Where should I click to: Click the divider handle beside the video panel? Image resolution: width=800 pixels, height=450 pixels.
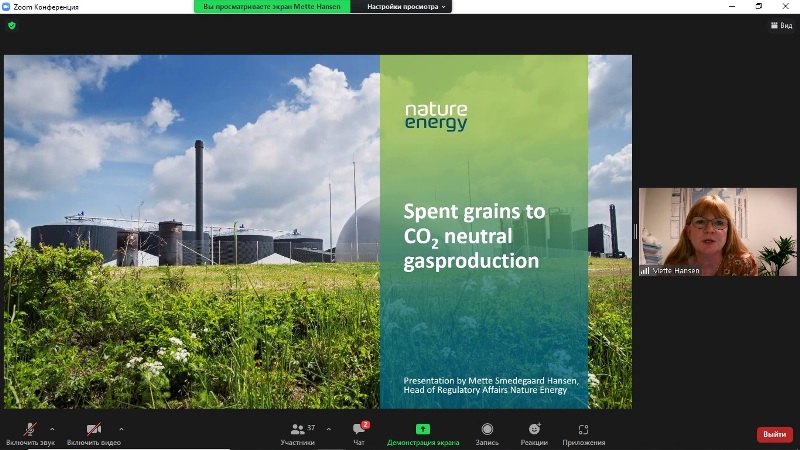635,231
